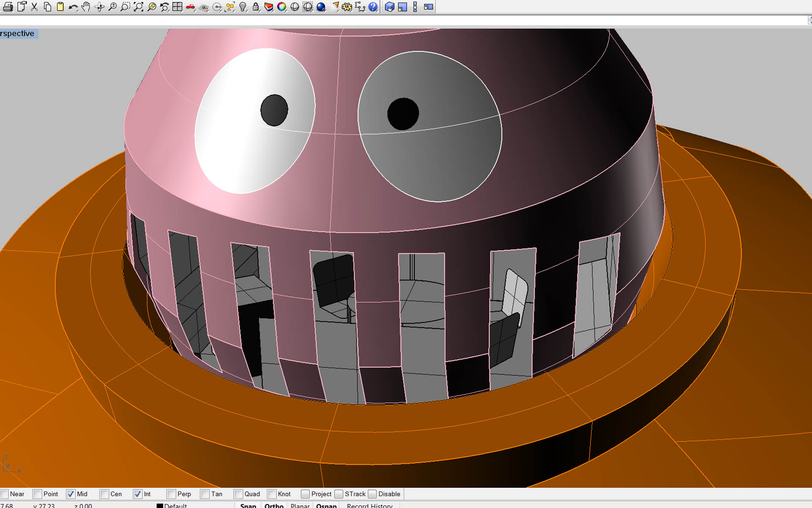Click the Render blue sphere icon
Screen dimensions: 812x508
pyautogui.click(x=321, y=7)
